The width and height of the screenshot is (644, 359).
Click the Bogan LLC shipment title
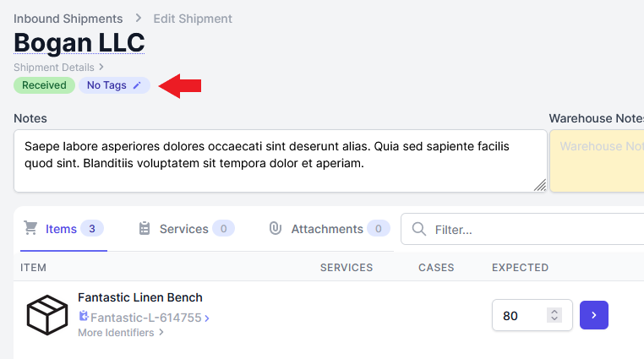[79, 43]
